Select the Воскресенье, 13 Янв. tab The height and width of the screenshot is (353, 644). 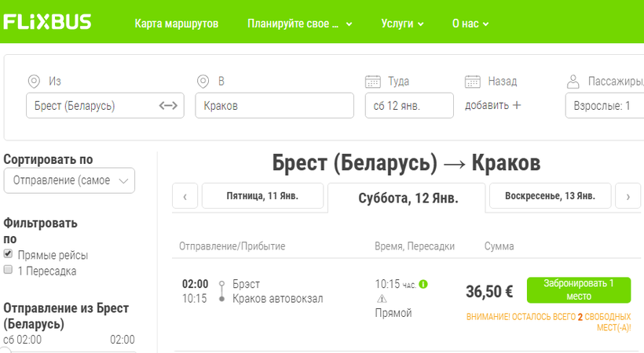click(x=550, y=195)
